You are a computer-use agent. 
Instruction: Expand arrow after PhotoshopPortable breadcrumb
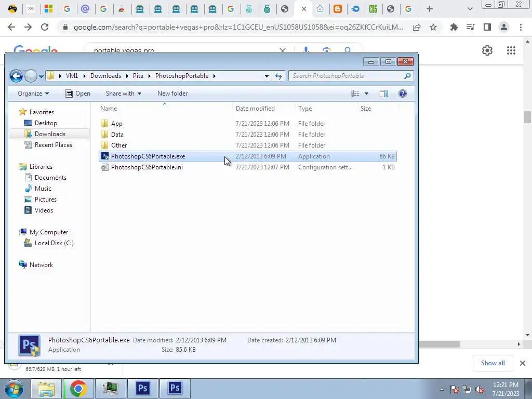tap(215, 76)
